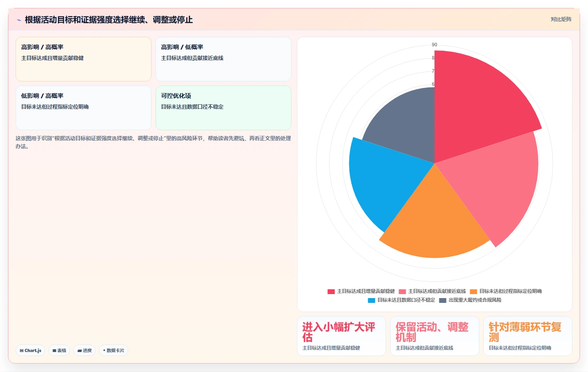
Task: Toggle legend color box for 目标未达但过程指标定位明确
Action: point(473,291)
